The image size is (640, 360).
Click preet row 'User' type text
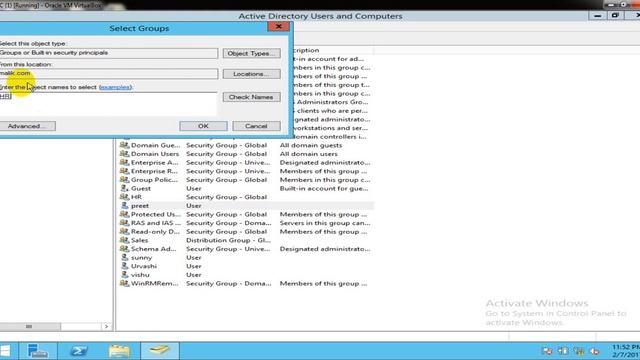coord(194,206)
